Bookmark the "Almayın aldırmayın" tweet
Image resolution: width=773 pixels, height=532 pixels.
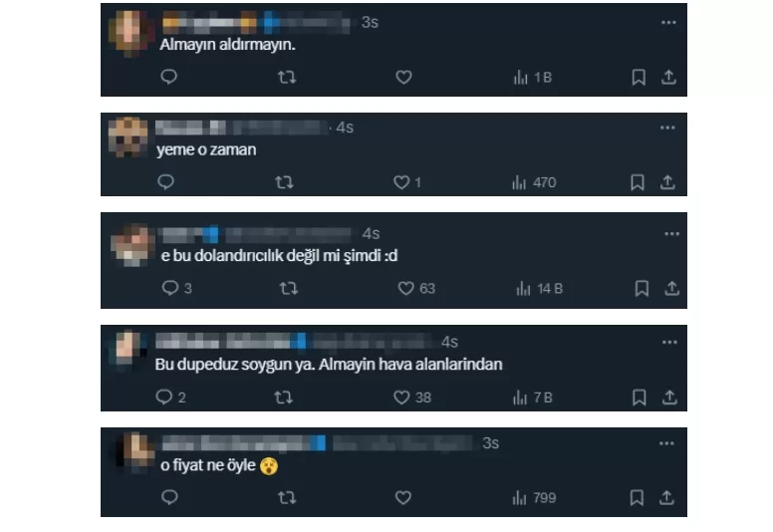click(x=639, y=77)
